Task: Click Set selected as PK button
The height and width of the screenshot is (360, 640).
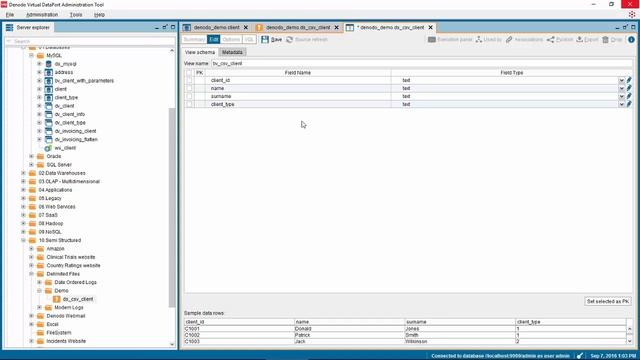Action: tap(608, 301)
